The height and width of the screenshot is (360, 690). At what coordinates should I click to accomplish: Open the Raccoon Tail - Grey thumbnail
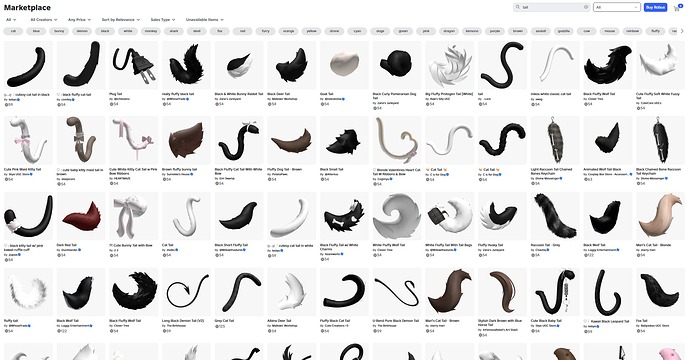pos(555,216)
